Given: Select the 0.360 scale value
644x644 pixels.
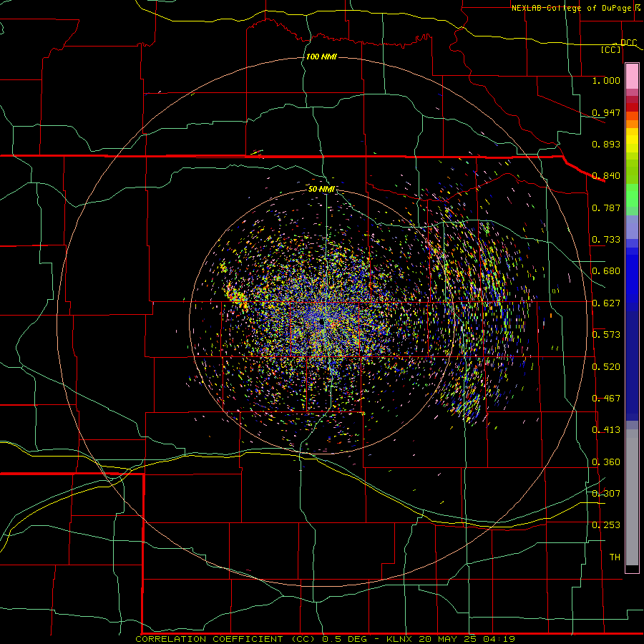Looking at the screenshot, I should (606, 462).
